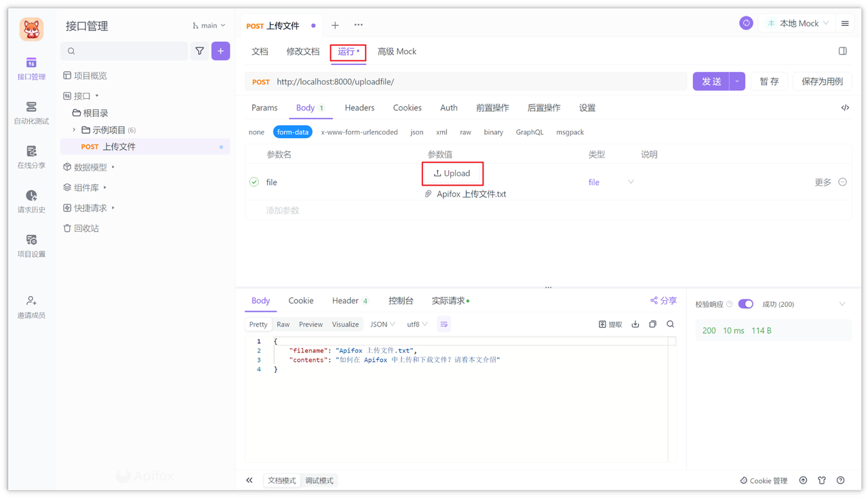Switch to the 文档 tab
The image size is (868, 498).
(260, 51)
